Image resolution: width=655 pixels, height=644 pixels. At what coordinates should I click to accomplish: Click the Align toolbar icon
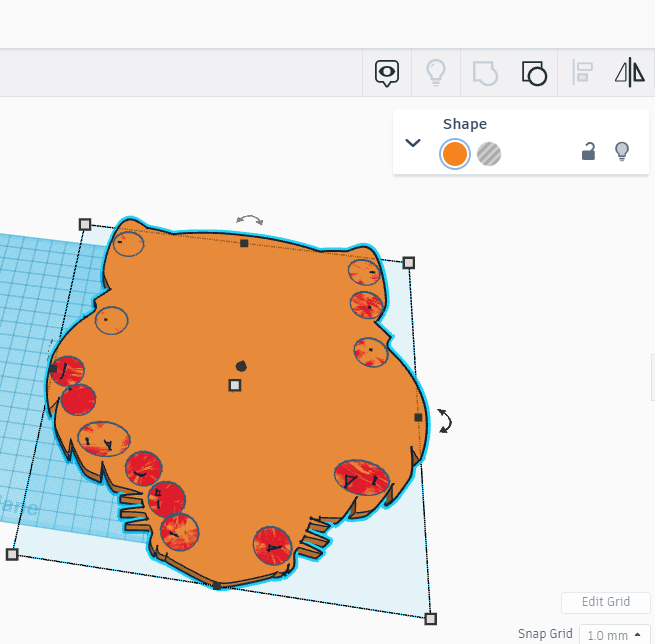pyautogui.click(x=582, y=73)
